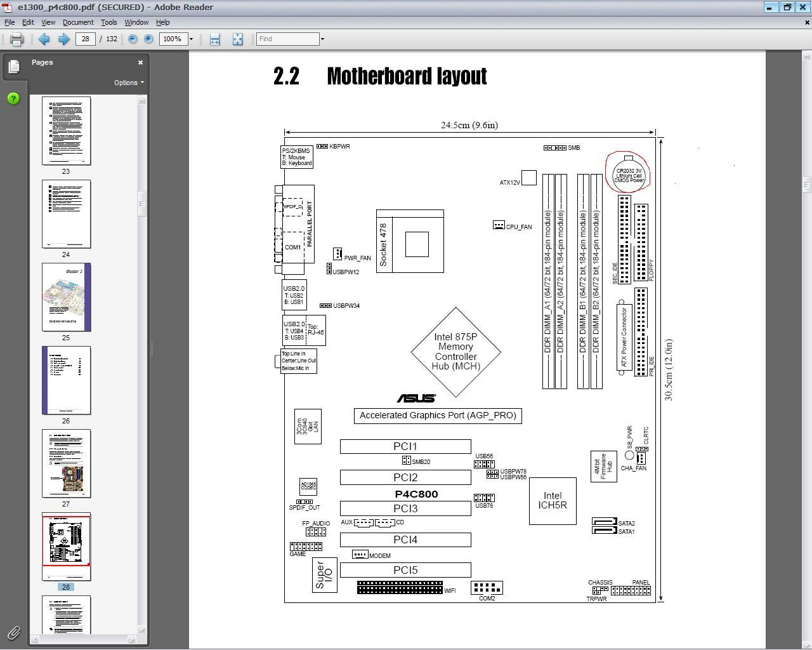Image resolution: width=812 pixels, height=650 pixels.
Task: Click the thumbnail below page 28
Action: pyautogui.click(x=66, y=614)
